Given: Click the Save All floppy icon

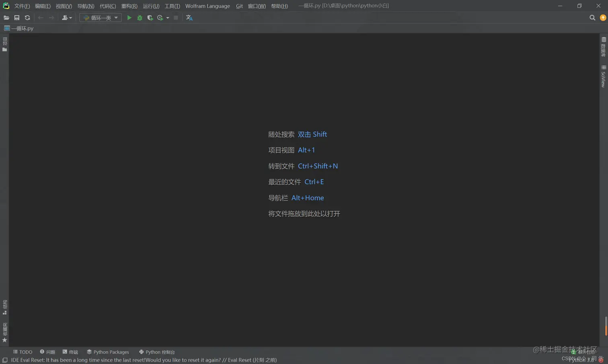Looking at the screenshot, I should click(17, 18).
